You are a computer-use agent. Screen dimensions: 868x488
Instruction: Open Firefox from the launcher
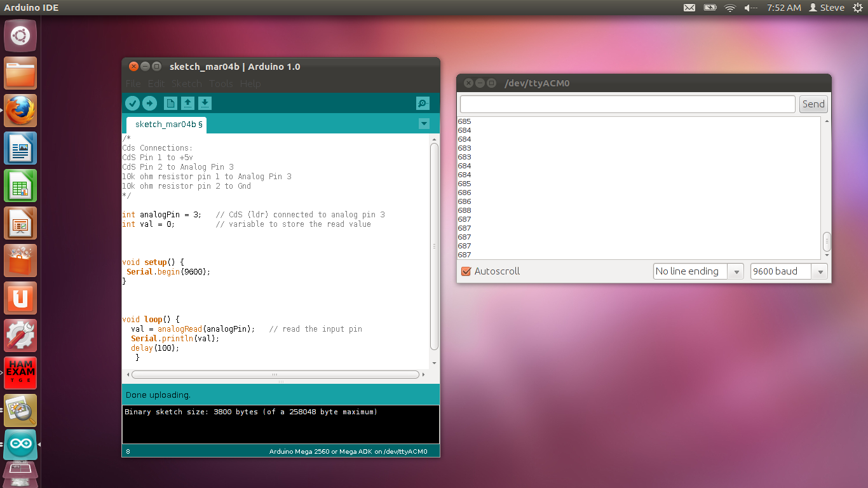[20, 110]
